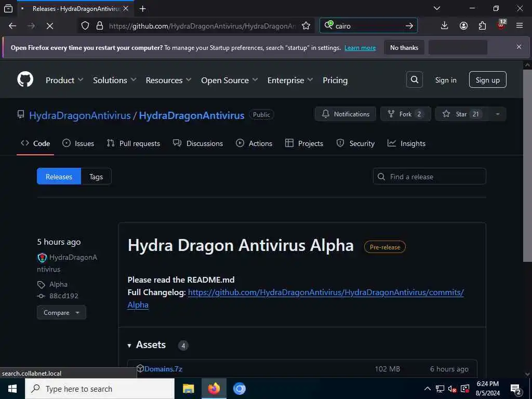532x399 pixels.
Task: Open the extensions puzzle icon
Action: 482,26
